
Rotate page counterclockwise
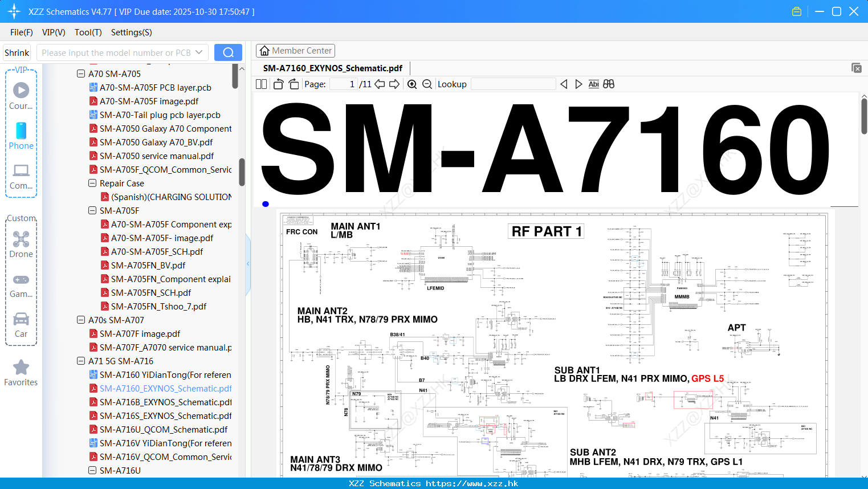click(x=278, y=84)
